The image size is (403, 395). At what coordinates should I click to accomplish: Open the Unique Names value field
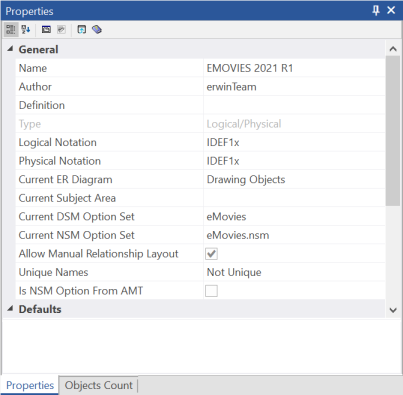pyautogui.click(x=294, y=272)
